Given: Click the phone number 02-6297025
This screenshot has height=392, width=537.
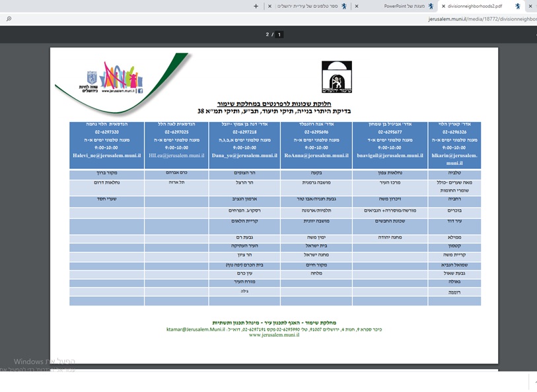Looking at the screenshot, I should 176,132.
